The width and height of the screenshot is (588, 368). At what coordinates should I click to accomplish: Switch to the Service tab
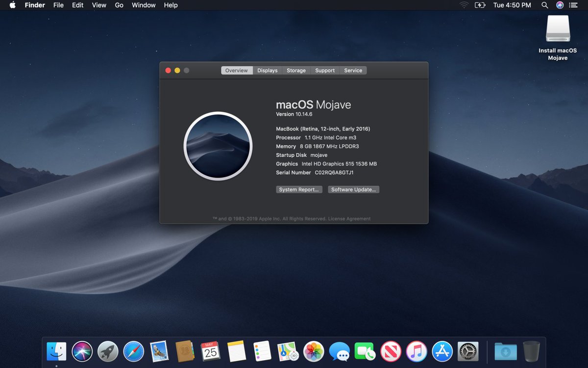pyautogui.click(x=353, y=70)
